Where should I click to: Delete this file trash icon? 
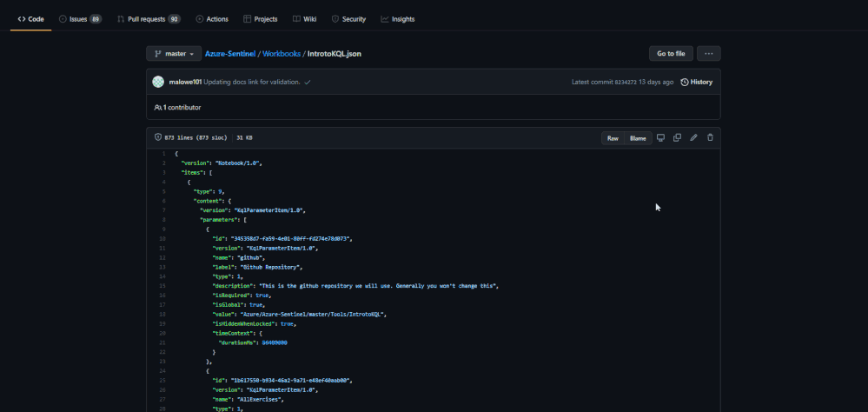click(x=710, y=137)
